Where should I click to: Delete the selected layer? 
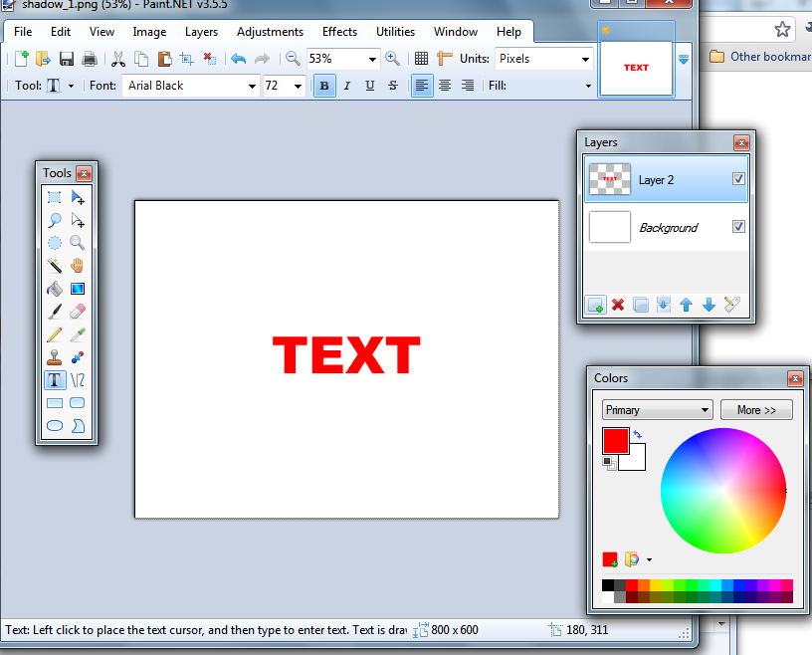(619, 305)
